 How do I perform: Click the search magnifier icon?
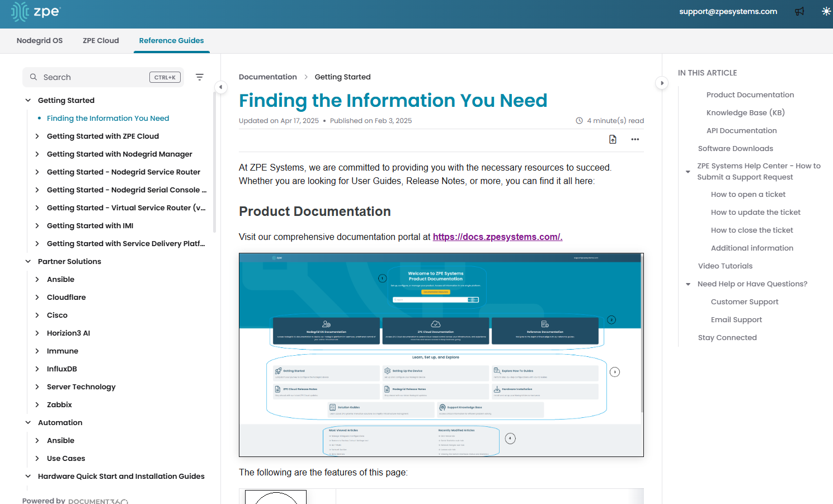click(34, 77)
